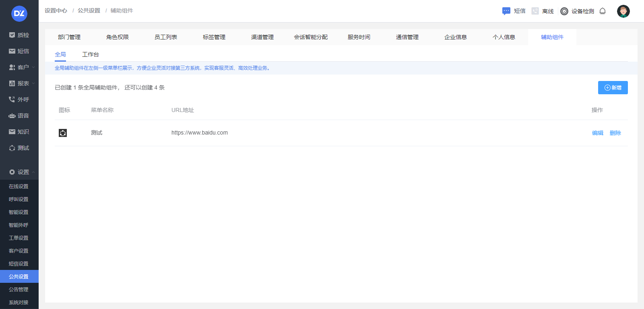644x309 pixels.
Task: Open the 短信 chat bubble icon in header
Action: (506, 11)
